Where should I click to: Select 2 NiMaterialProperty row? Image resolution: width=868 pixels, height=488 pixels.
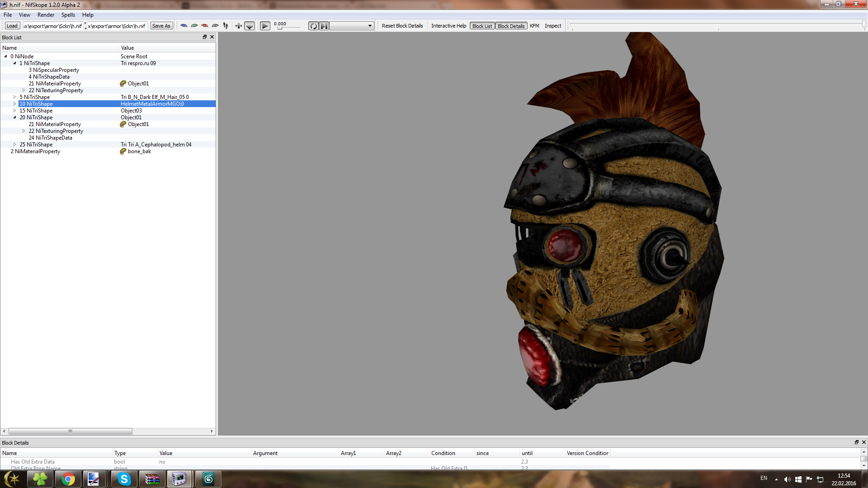108,151
